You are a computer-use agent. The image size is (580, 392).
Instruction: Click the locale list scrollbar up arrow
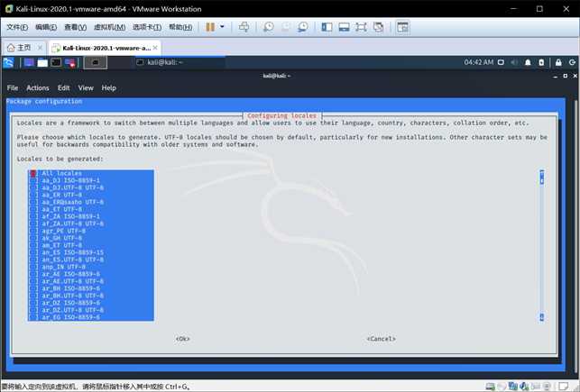(541, 173)
